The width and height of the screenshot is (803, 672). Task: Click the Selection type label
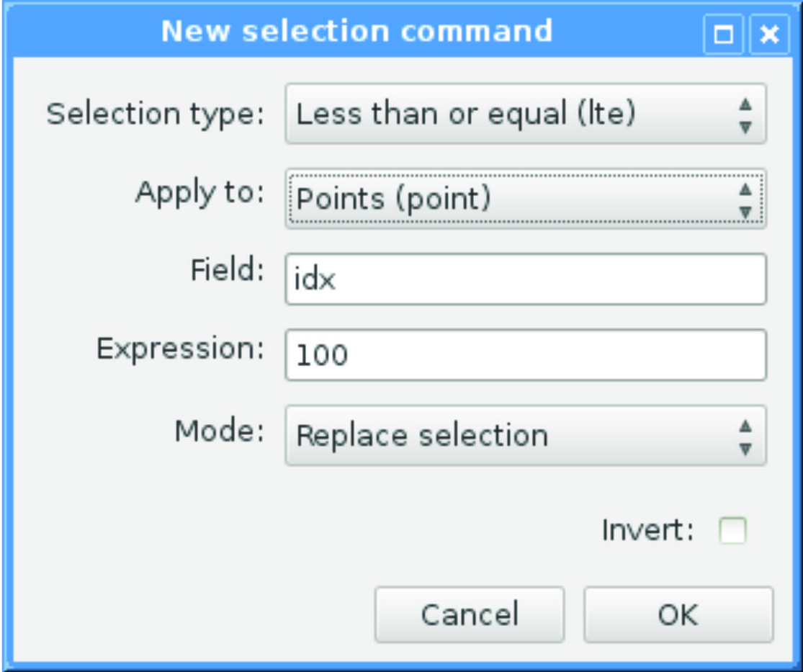point(155,114)
